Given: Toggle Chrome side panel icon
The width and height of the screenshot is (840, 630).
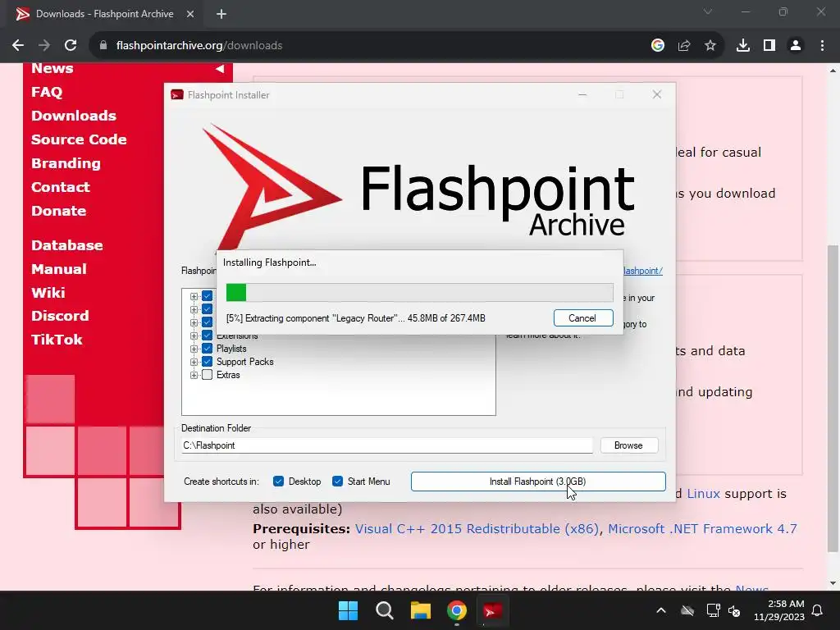Looking at the screenshot, I should pos(769,46).
